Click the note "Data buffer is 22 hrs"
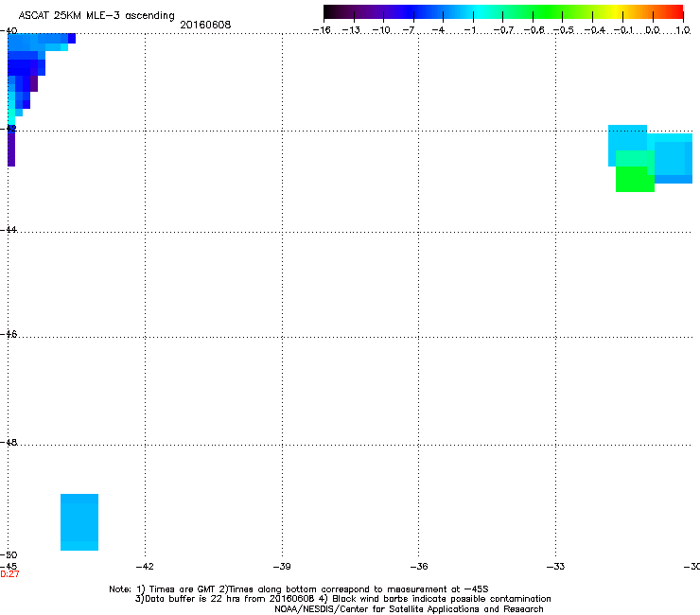 [x=193, y=599]
